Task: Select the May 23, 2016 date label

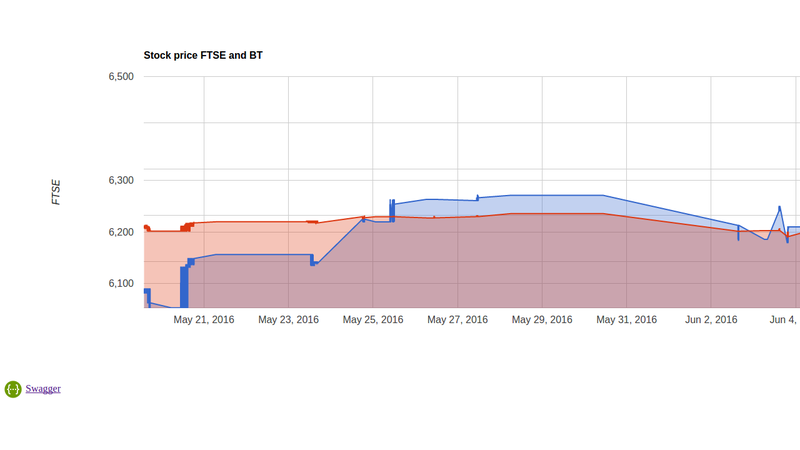Action: pos(288,320)
